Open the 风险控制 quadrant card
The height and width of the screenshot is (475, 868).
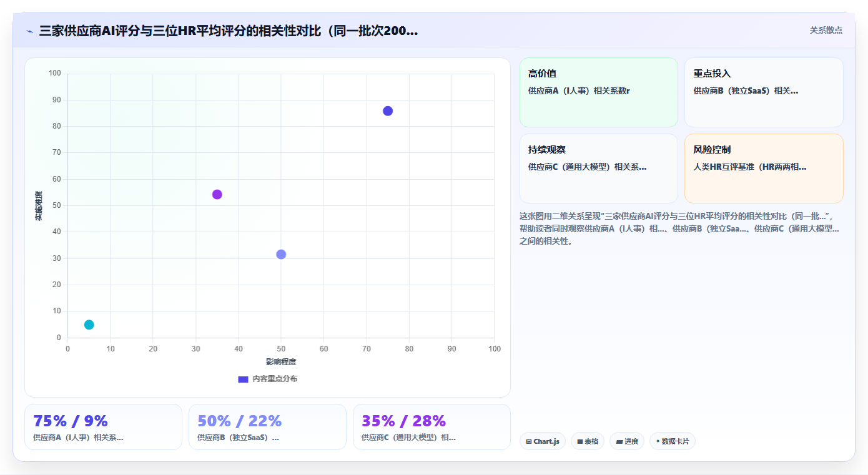[x=764, y=169]
